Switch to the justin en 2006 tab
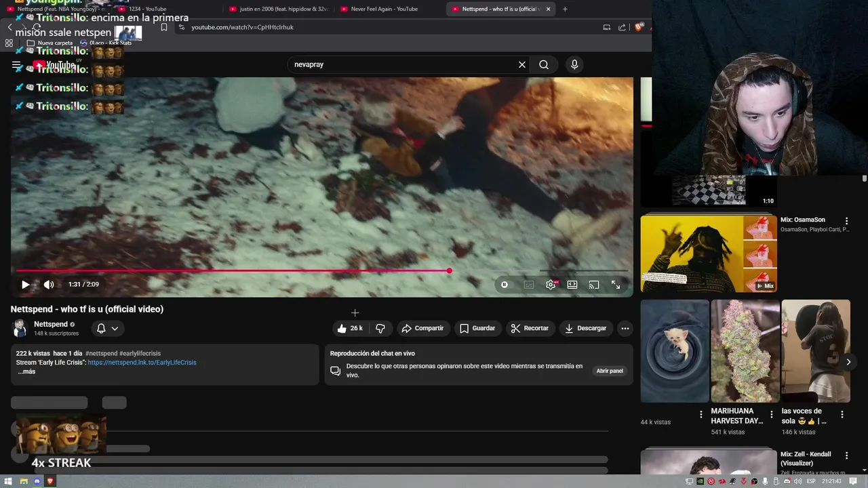Viewport: 868px width, 488px height. [x=279, y=9]
